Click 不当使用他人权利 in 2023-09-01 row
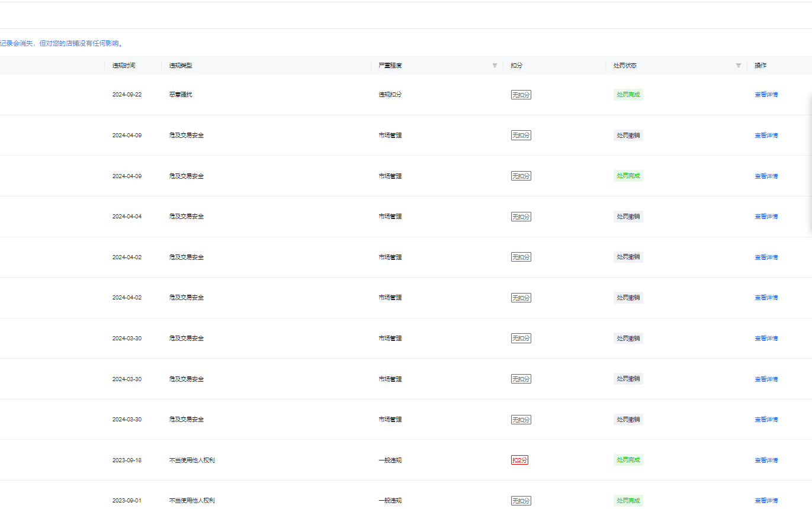The height and width of the screenshot is (509, 812). coord(192,501)
